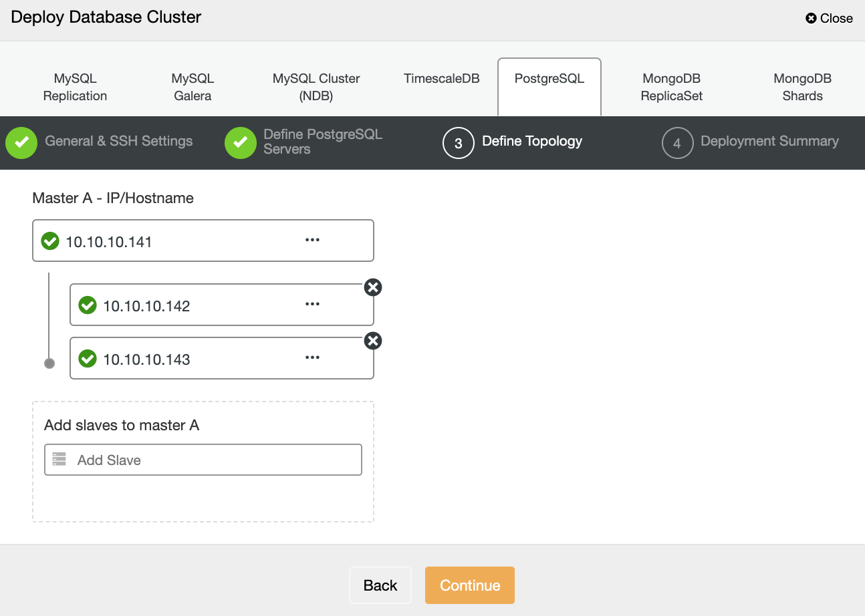865x616 pixels.
Task: Select the TimescaleDB tab
Action: coord(442,79)
